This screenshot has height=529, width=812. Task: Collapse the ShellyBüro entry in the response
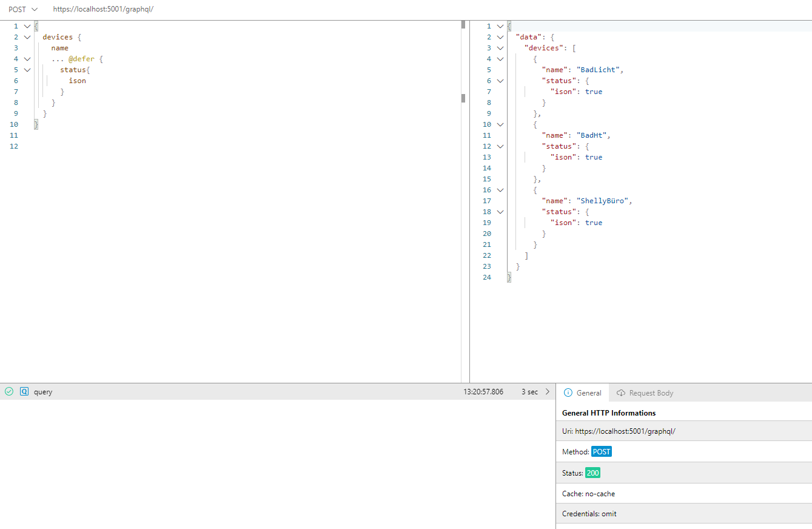click(x=500, y=190)
